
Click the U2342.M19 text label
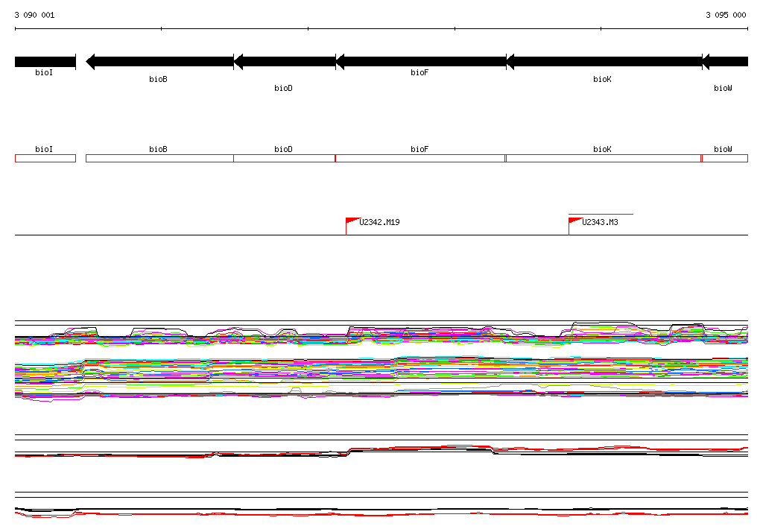[379, 222]
